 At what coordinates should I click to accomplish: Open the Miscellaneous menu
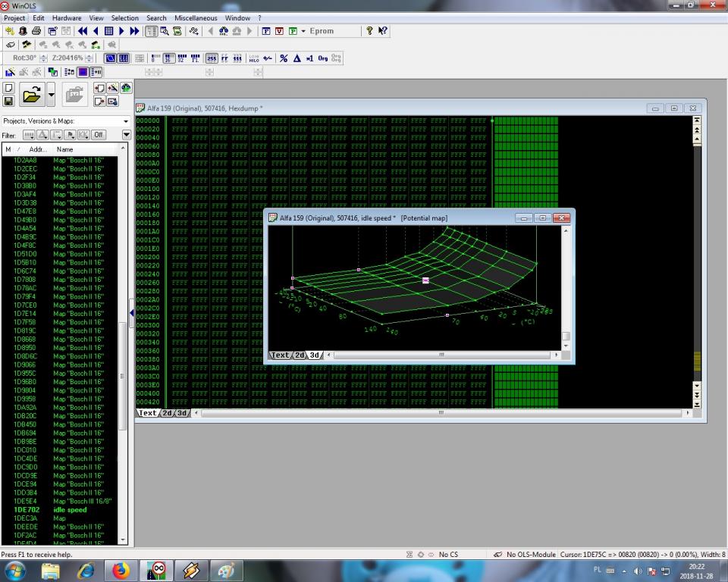196,18
